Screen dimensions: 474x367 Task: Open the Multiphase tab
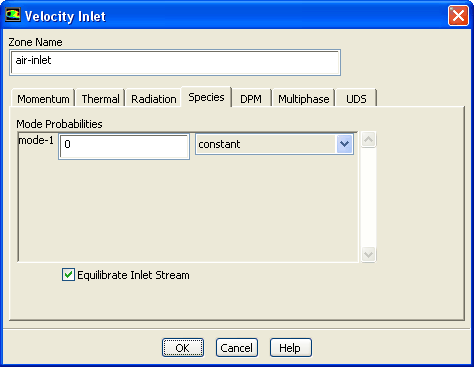point(304,99)
